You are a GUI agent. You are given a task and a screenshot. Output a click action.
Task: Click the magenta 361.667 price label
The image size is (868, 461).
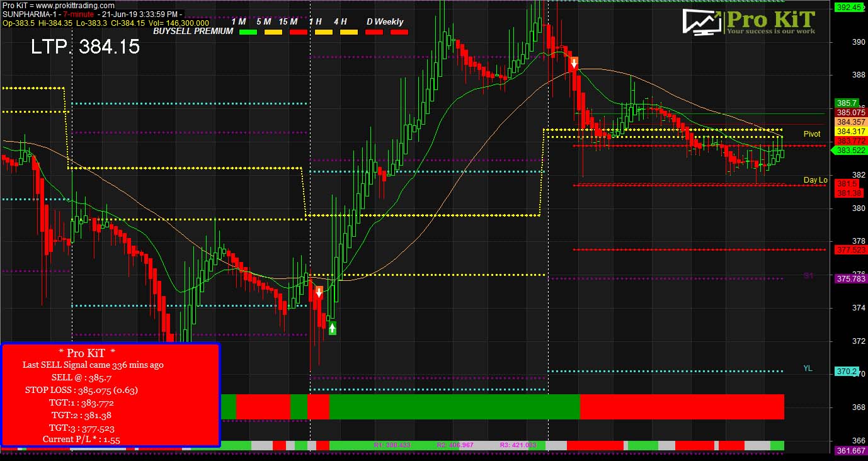pyautogui.click(x=850, y=450)
